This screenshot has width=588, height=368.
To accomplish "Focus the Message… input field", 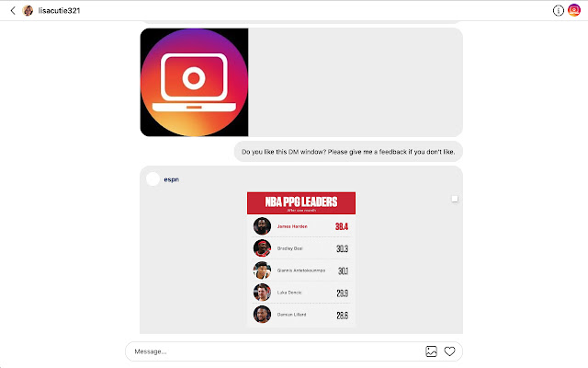I will [x=277, y=351].
